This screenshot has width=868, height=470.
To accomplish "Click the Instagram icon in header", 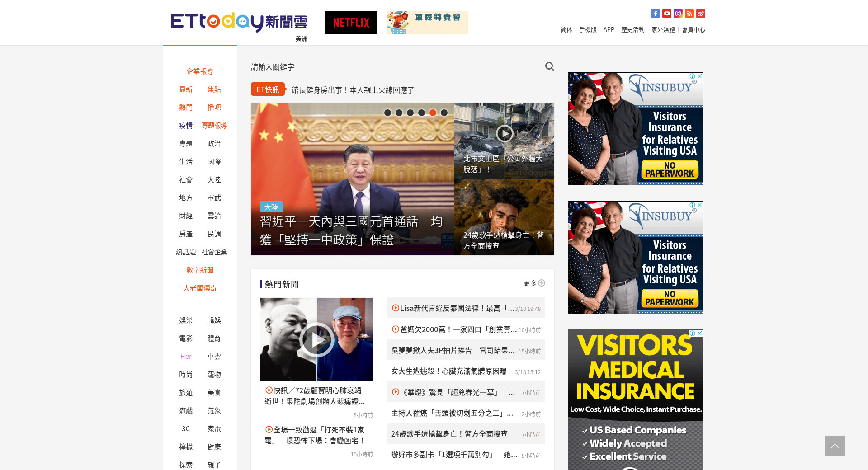I will point(678,14).
